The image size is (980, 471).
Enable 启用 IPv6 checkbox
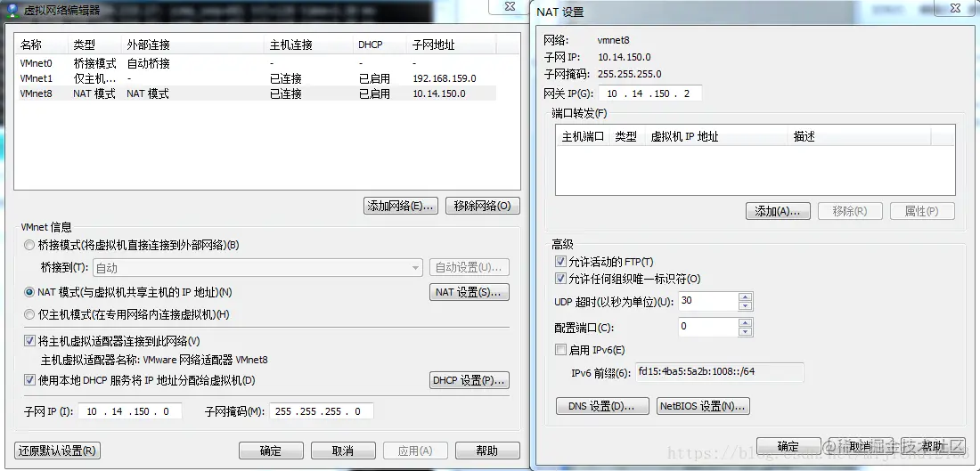(x=560, y=350)
